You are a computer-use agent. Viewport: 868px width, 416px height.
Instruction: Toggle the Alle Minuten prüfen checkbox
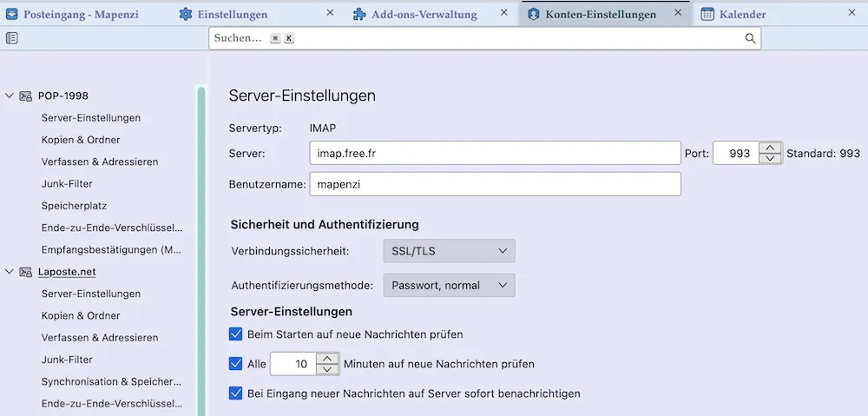[x=236, y=364]
